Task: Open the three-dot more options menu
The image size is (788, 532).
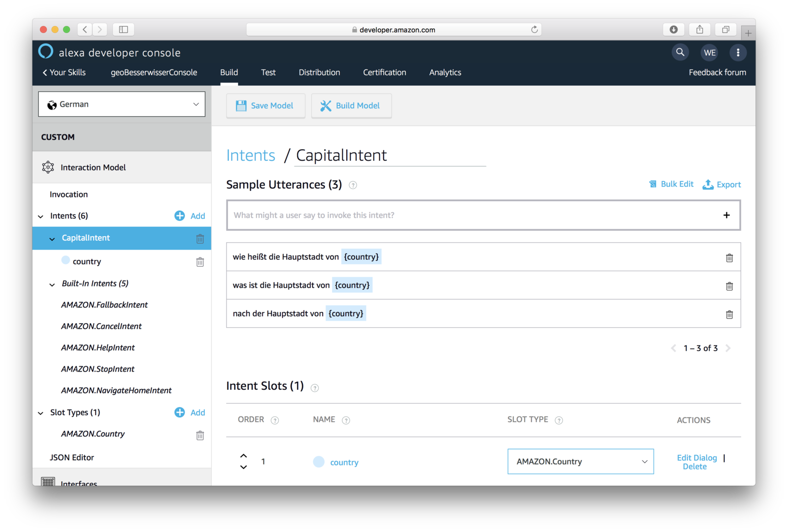Action: [x=738, y=53]
